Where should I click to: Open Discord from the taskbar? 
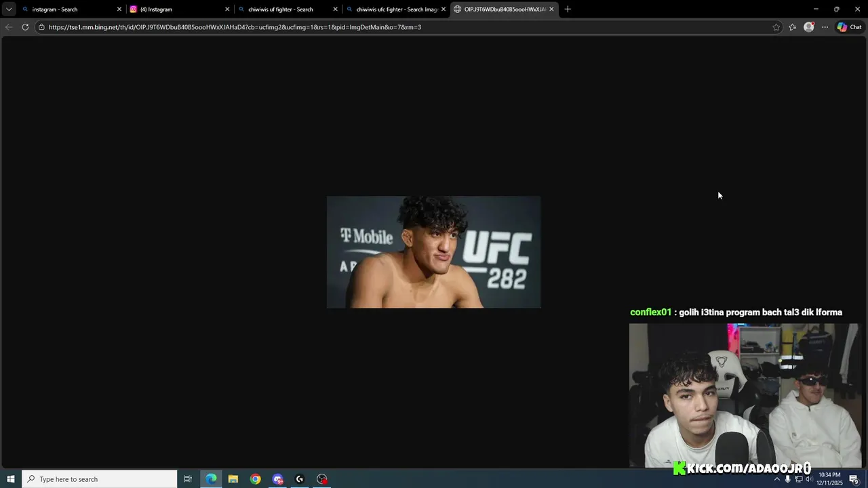click(277, 479)
